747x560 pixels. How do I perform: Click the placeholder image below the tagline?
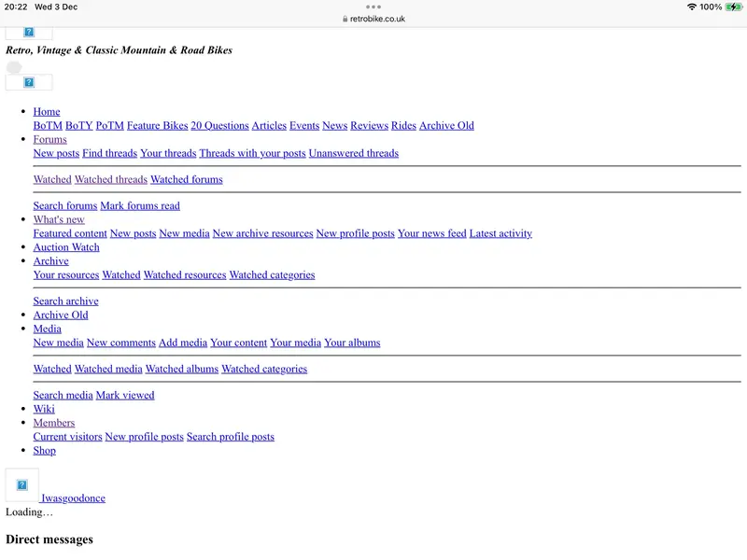tap(29, 82)
